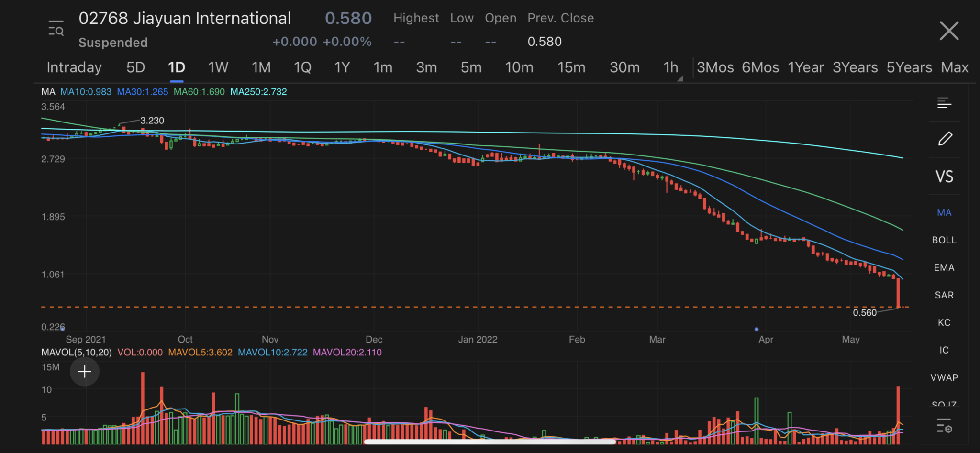Switch to the 5D tab
This screenshot has height=453, width=980.
point(135,67)
